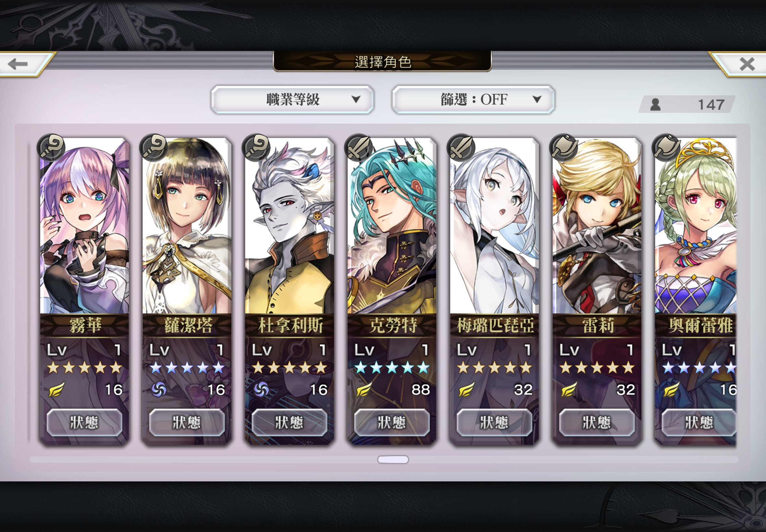Select the 梅璐匹琵亞 character portrait
Image resolution: width=766 pixels, height=532 pixels.
pos(495,226)
